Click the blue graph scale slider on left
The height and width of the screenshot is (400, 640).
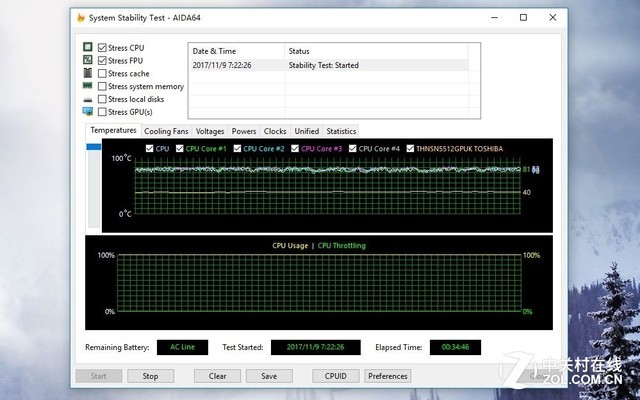click(95, 148)
